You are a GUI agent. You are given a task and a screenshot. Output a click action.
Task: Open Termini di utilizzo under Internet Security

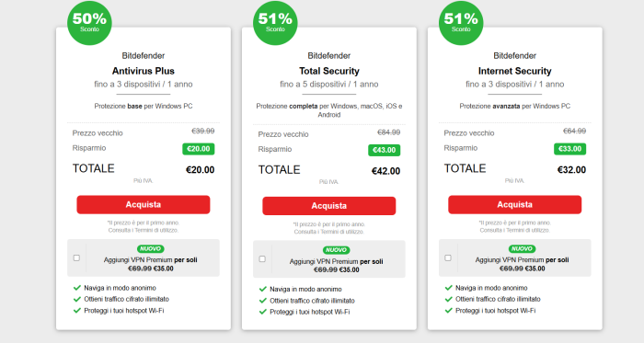[x=528, y=230]
